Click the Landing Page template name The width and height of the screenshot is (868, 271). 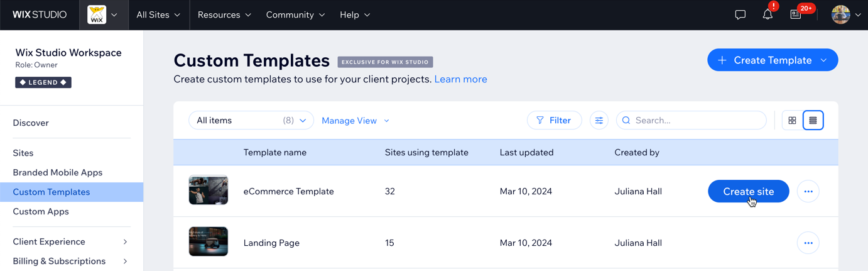(271, 243)
